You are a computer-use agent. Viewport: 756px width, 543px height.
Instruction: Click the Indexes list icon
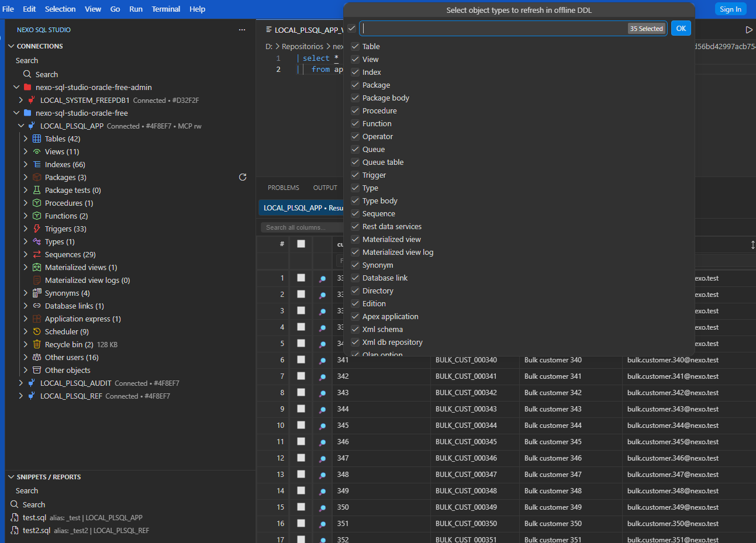[37, 164]
